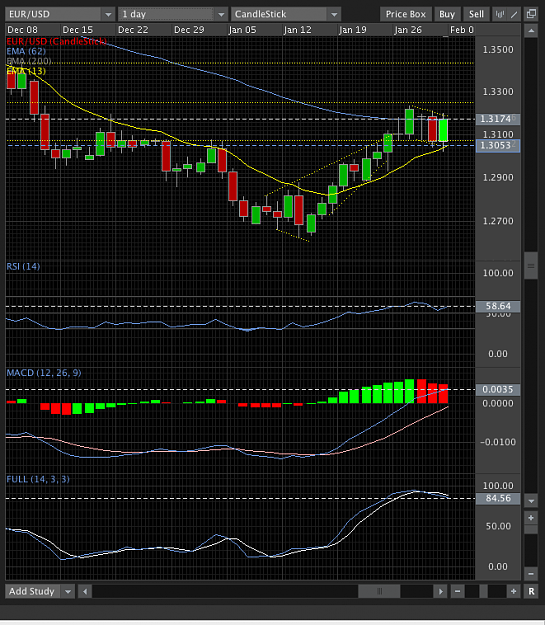Click the vertical zoom minus icon
This screenshot has width=545, height=625.
coord(531,574)
